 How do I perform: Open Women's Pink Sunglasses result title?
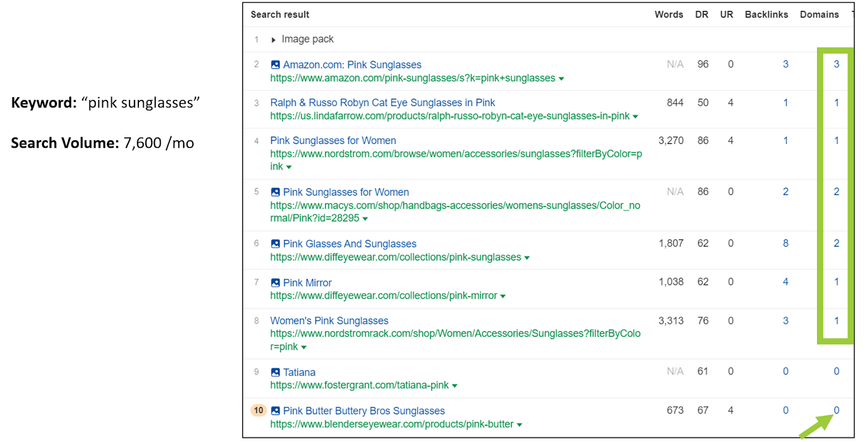click(x=329, y=321)
